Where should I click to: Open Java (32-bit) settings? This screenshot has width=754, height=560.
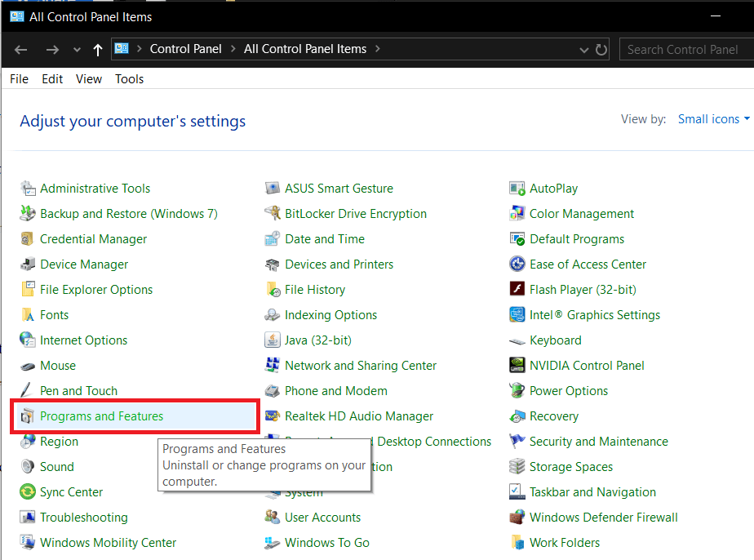320,340
